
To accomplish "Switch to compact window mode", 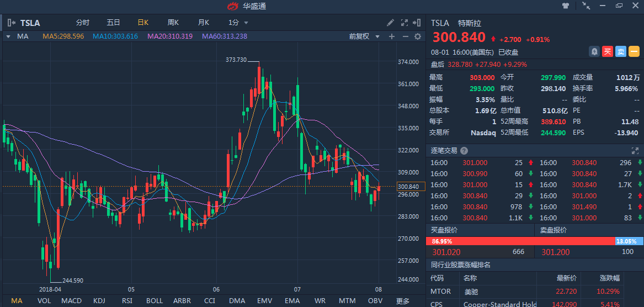I will coord(586,6).
